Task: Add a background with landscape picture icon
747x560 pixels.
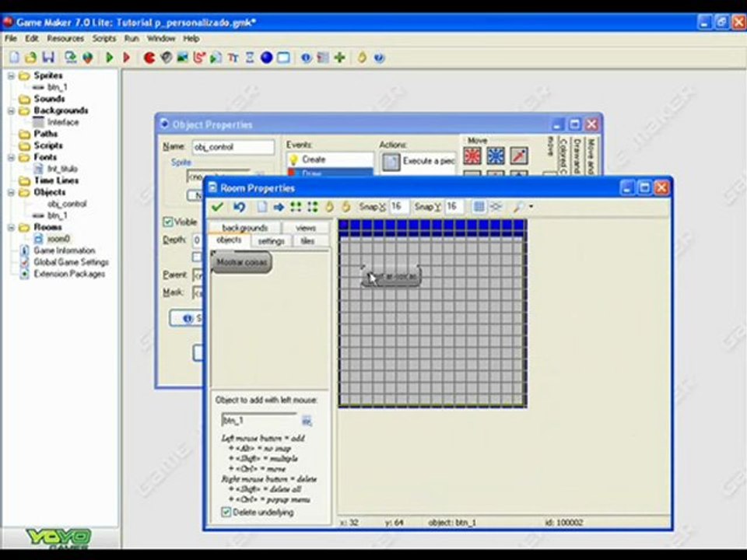Action: click(182, 58)
